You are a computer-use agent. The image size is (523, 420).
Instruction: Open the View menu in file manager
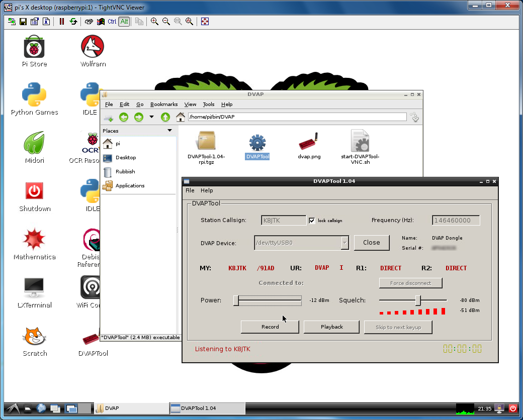190,104
